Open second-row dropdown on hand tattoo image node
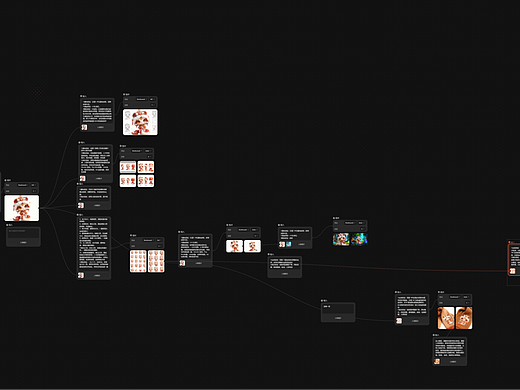Viewport: 520px width, 390px height. (467, 303)
